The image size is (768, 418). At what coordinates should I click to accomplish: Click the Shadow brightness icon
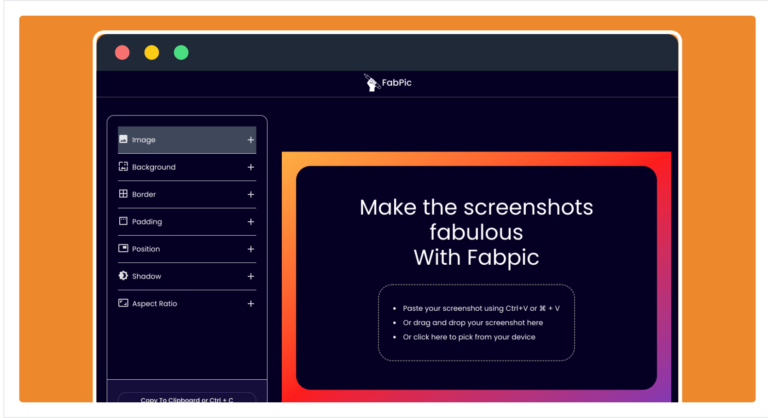click(x=123, y=275)
